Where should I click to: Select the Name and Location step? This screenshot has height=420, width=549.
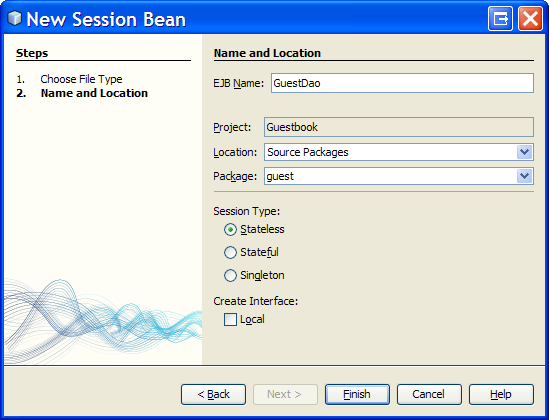(94, 93)
